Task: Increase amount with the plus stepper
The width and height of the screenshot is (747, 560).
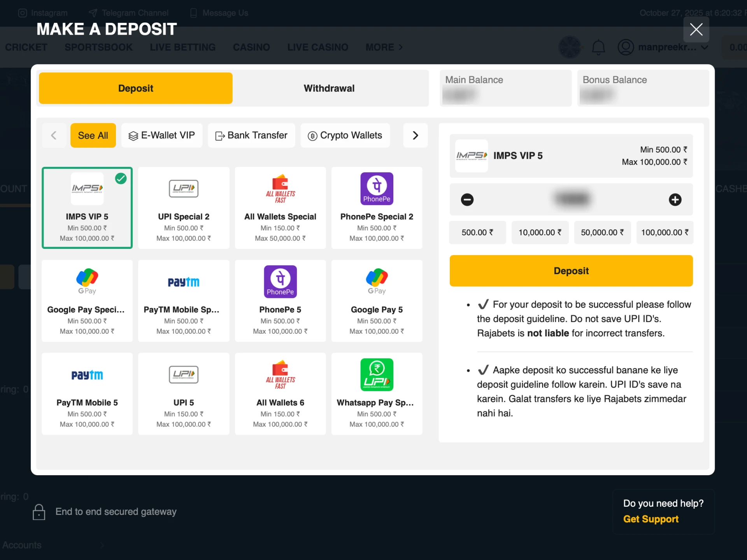Action: coord(675,199)
